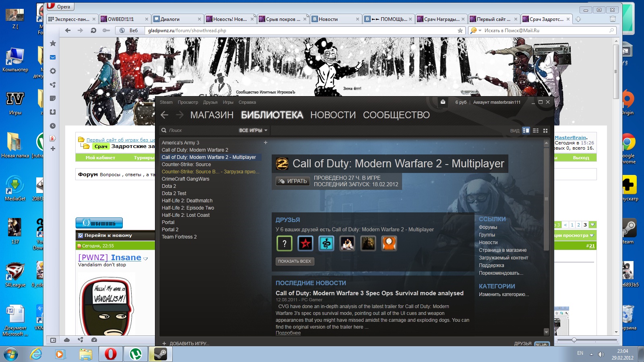Open the Opera bookmarks star panel
The image size is (644, 362).
[53, 43]
